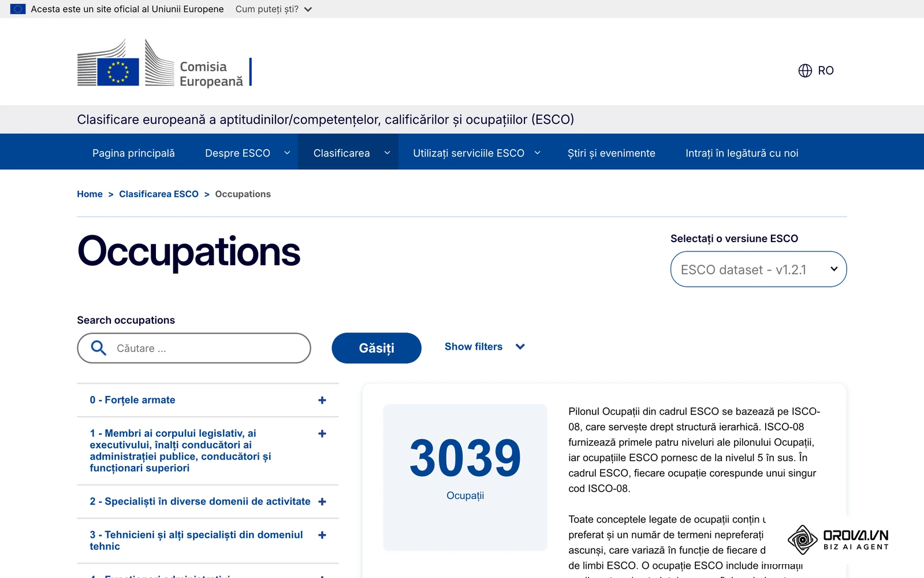Viewport: 924px width, 578px height.
Task: Expand '1 - Membri ai corpului legislativ' plus icon
Action: [322, 433]
